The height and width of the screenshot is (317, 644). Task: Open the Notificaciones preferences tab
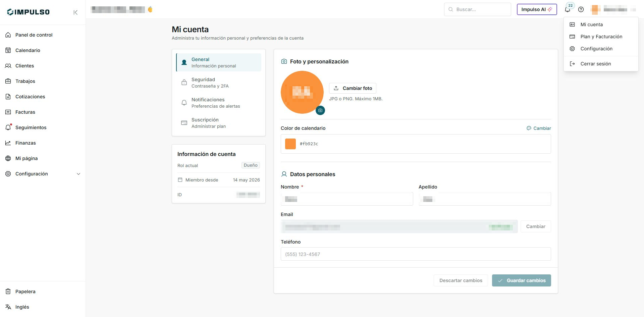click(x=219, y=103)
